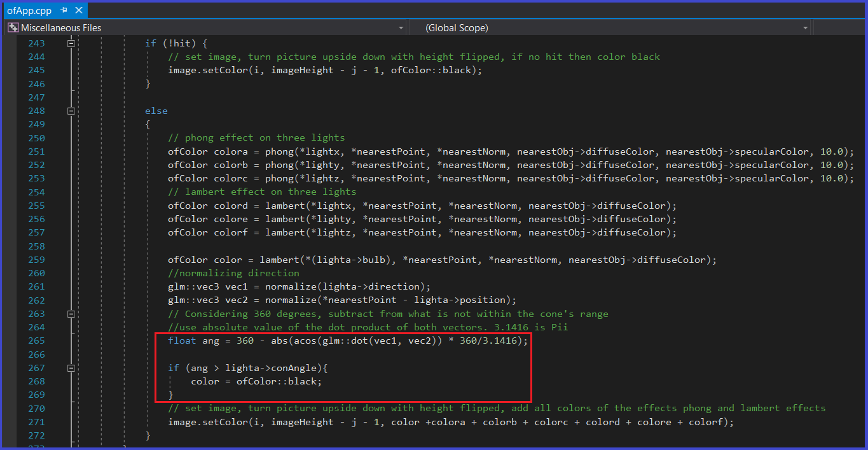The width and height of the screenshot is (868, 450).
Task: Collapse the comment block at line 263
Action: pos(71,314)
